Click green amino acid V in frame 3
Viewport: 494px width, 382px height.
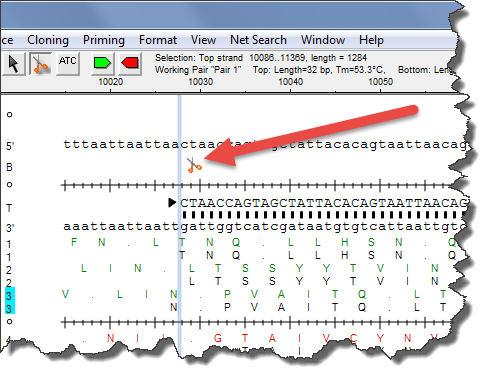(65, 294)
